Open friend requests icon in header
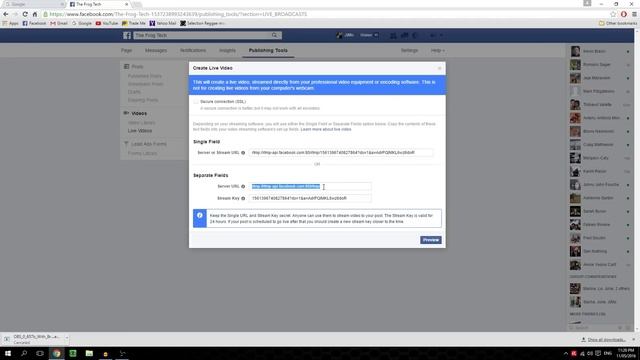Image resolution: width=640 pixels, height=360 pixels. 393,36
